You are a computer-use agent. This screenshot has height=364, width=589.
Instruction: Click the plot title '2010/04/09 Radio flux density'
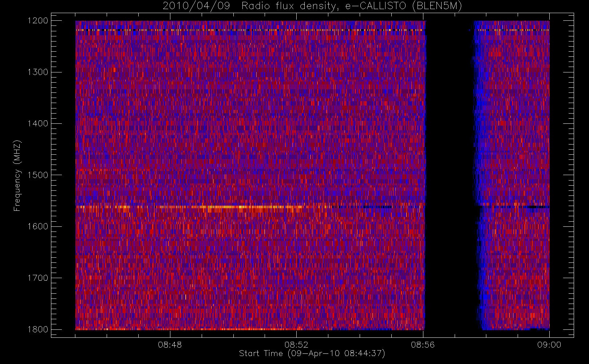point(312,6)
